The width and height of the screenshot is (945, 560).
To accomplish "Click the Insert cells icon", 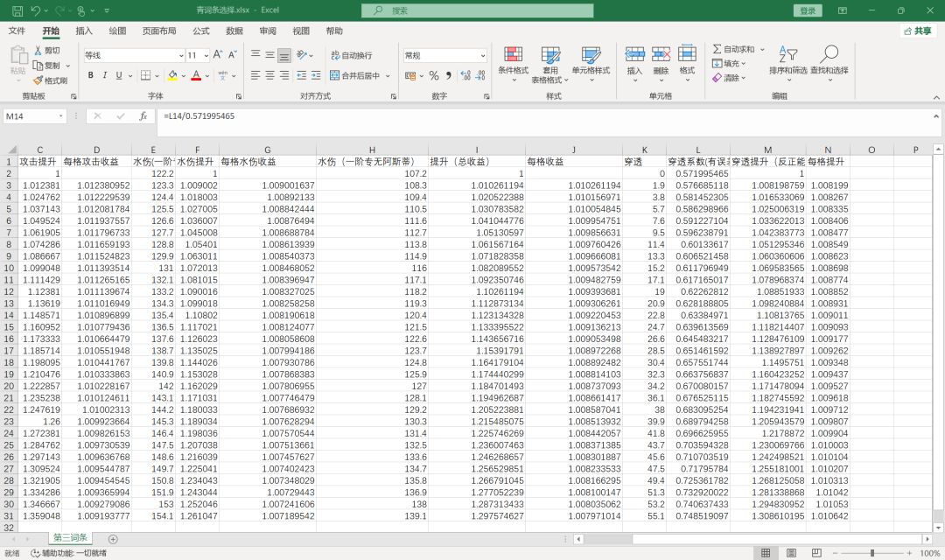I will (x=634, y=54).
